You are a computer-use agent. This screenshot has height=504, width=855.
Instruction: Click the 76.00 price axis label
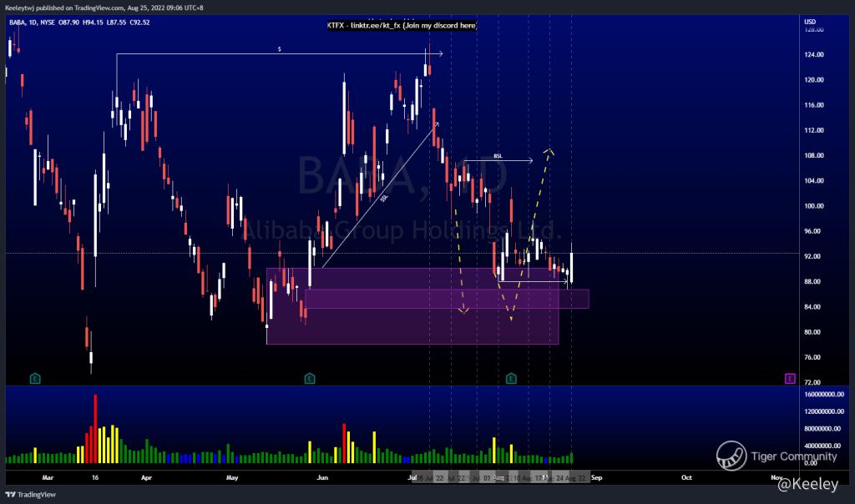812,357
